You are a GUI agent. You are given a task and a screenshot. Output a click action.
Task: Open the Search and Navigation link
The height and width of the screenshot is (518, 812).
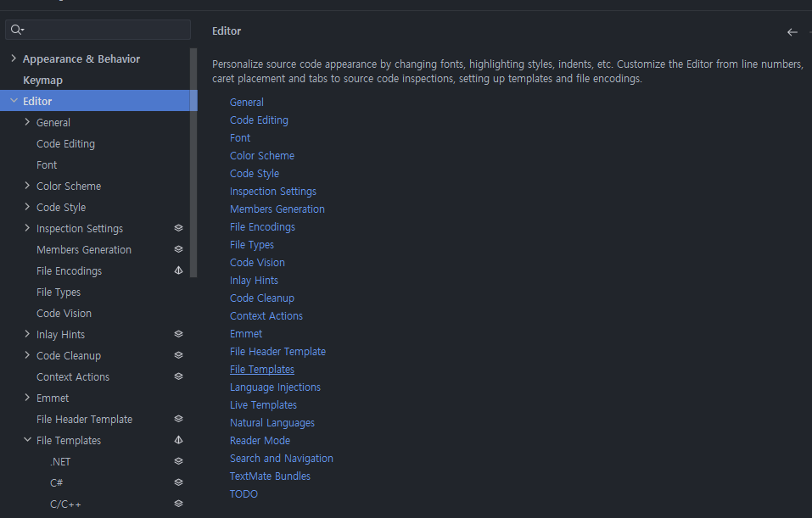(x=281, y=459)
